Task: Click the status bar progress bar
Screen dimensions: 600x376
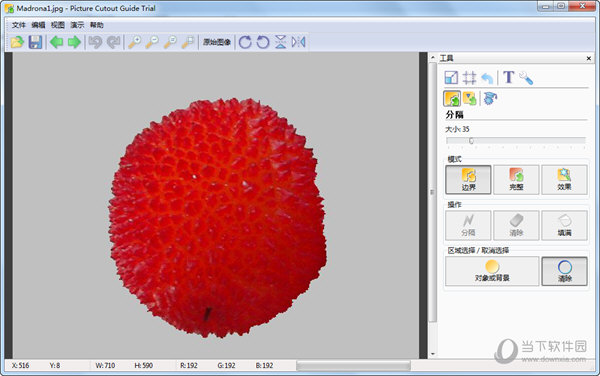Action: pyautogui.click(x=353, y=366)
